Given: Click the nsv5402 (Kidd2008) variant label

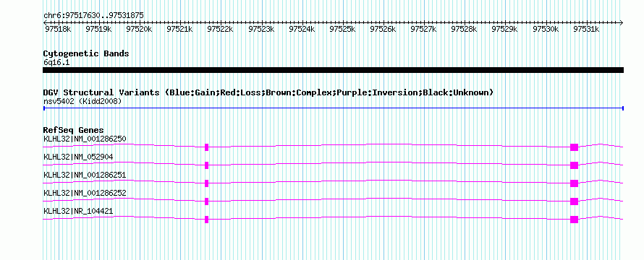Looking at the screenshot, I should (82, 101).
